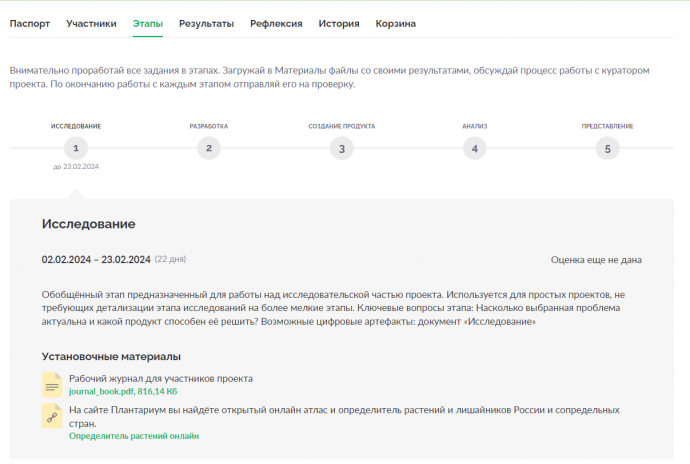Select stage 4 circle Анализ
This screenshot has width=690, height=464.
coord(474,148)
